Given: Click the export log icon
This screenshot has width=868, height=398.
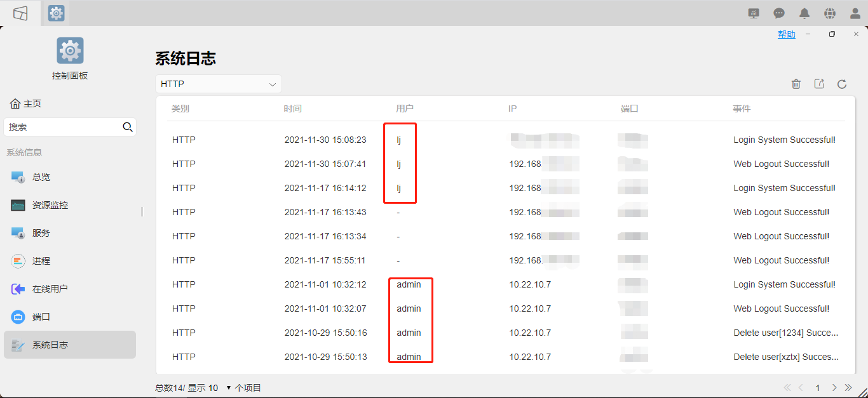Looking at the screenshot, I should pyautogui.click(x=819, y=84).
